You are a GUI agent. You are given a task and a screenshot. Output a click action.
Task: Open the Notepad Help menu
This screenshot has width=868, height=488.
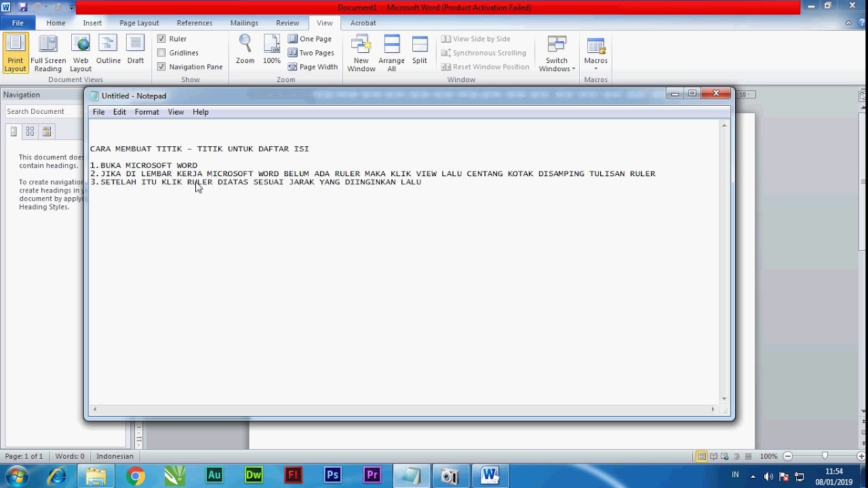coord(200,112)
